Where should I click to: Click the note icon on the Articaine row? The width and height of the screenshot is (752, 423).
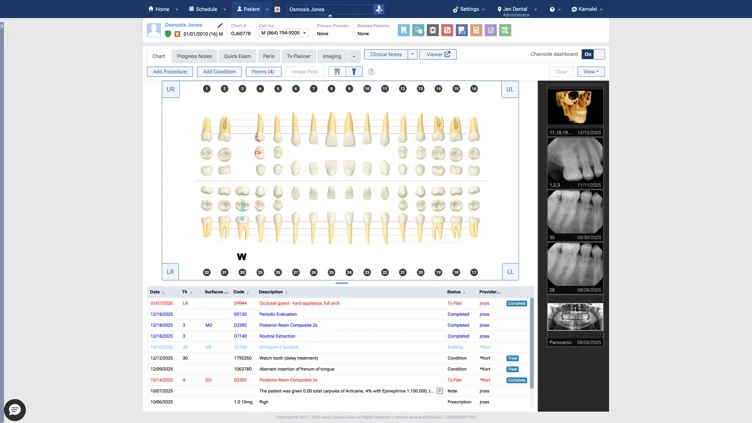(x=439, y=391)
